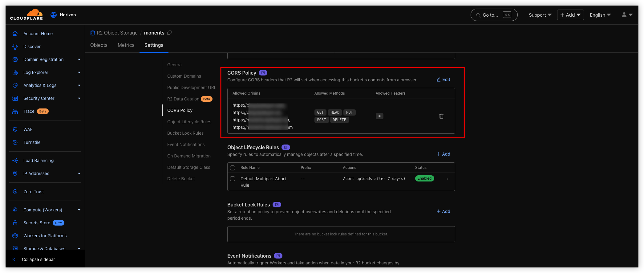Viewport: 644px width, 273px height.
Task: Copy bucket name monents with copy icon
Action: point(169,33)
